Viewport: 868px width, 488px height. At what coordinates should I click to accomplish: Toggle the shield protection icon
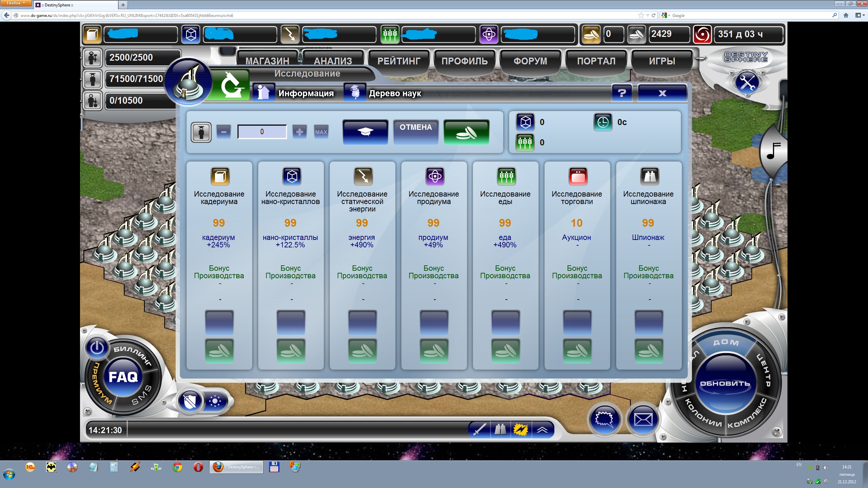click(x=190, y=402)
